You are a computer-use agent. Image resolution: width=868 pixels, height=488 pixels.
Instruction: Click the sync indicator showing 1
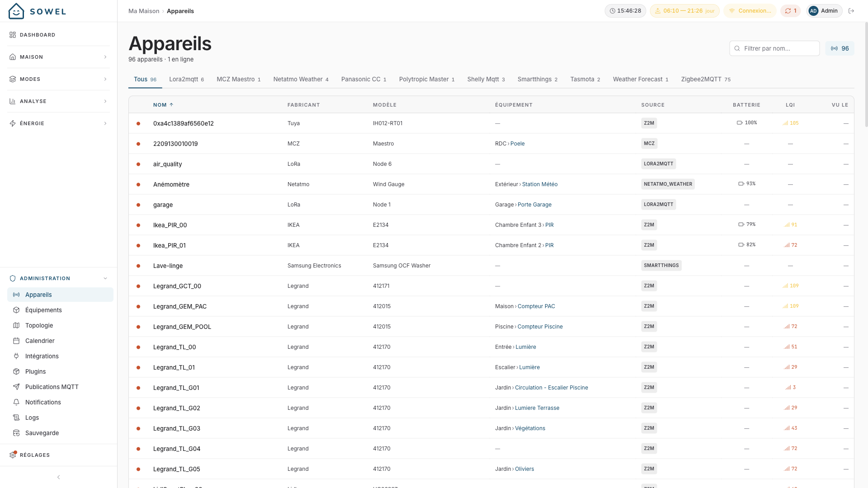791,11
